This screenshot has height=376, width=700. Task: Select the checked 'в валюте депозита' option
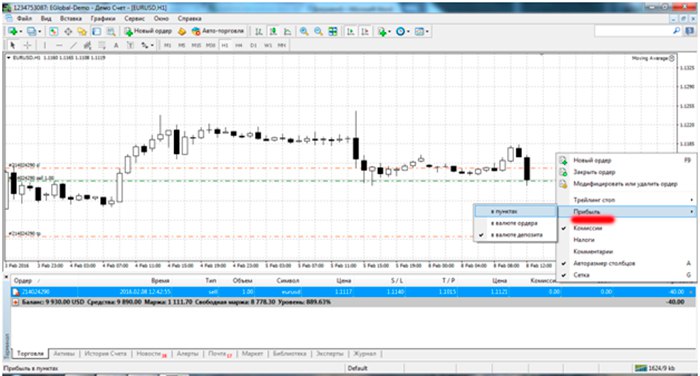click(516, 234)
